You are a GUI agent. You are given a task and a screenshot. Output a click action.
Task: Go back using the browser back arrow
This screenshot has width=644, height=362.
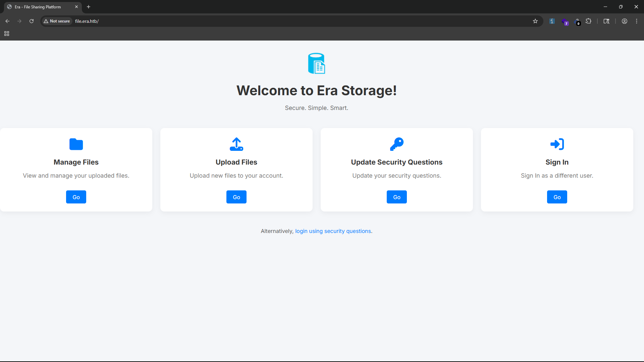pos(7,21)
